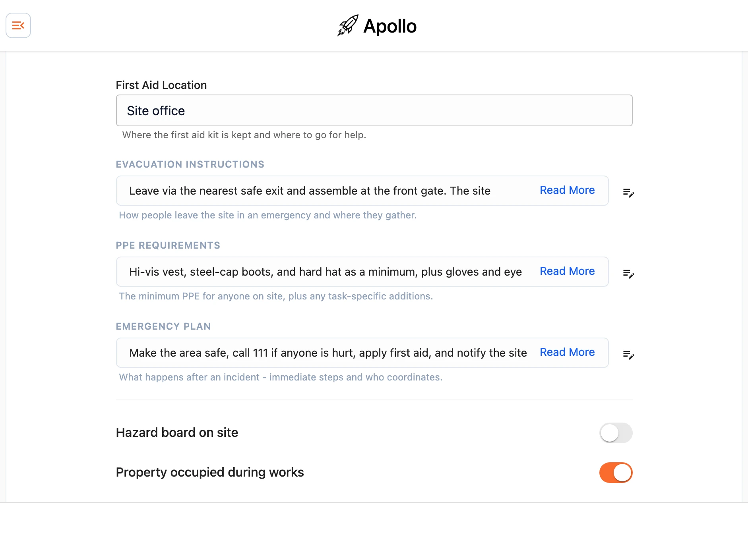This screenshot has height=560, width=748.
Task: Click the Apollo rocket logo
Action: pos(348,25)
